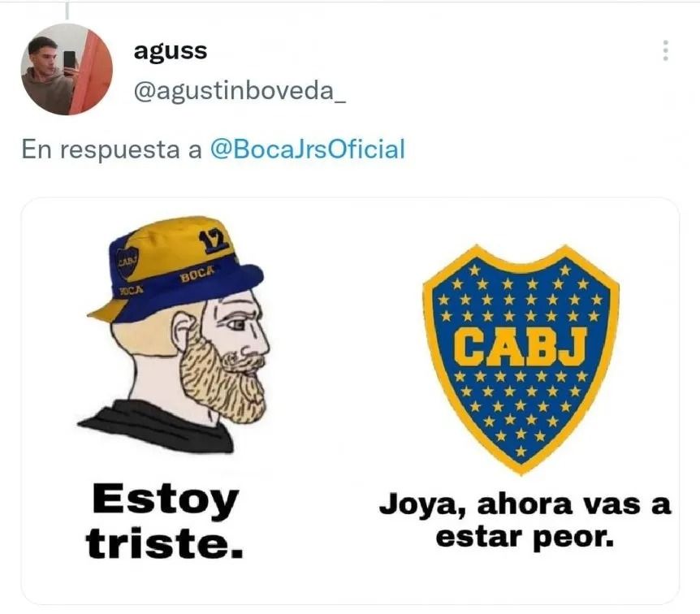The height and width of the screenshot is (614, 700).
Task: Click the bearded Boca fan drawing
Action: pyautogui.click(x=175, y=334)
